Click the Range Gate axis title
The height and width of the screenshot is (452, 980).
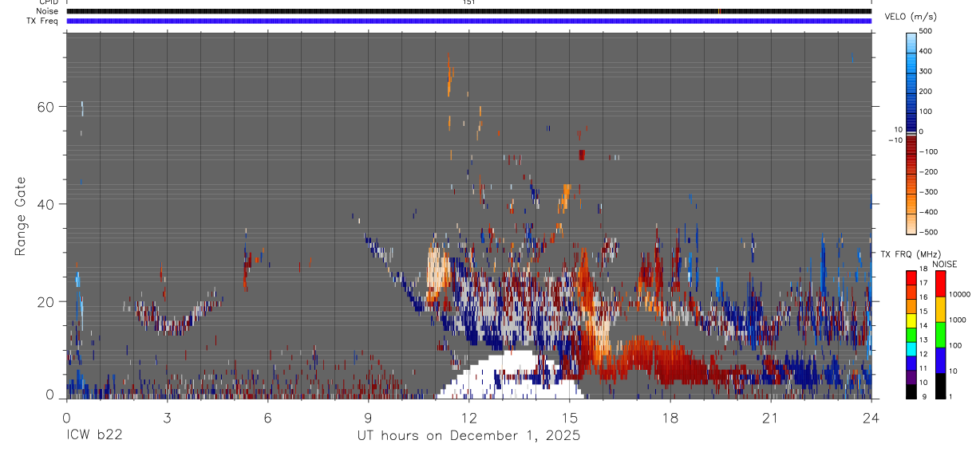pyautogui.click(x=21, y=215)
